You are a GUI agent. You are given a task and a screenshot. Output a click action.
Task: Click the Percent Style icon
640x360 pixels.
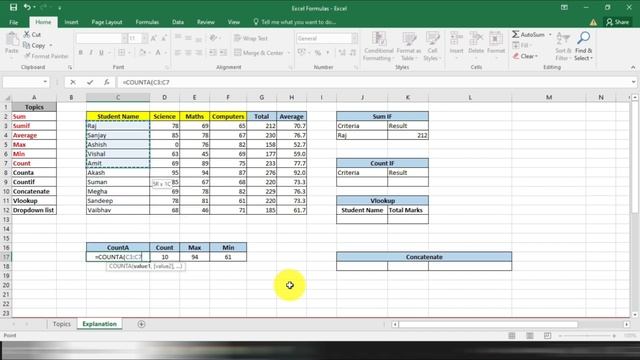point(317,53)
